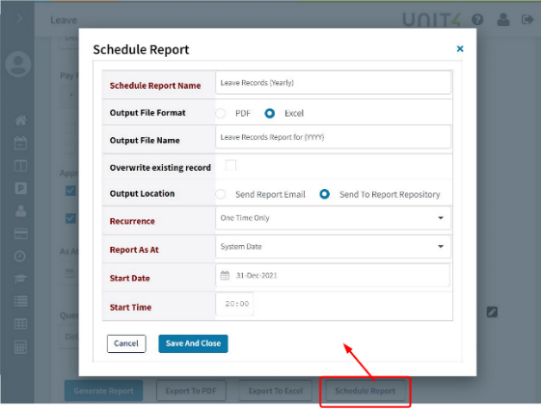Open the Report As At dropdown

click(333, 246)
